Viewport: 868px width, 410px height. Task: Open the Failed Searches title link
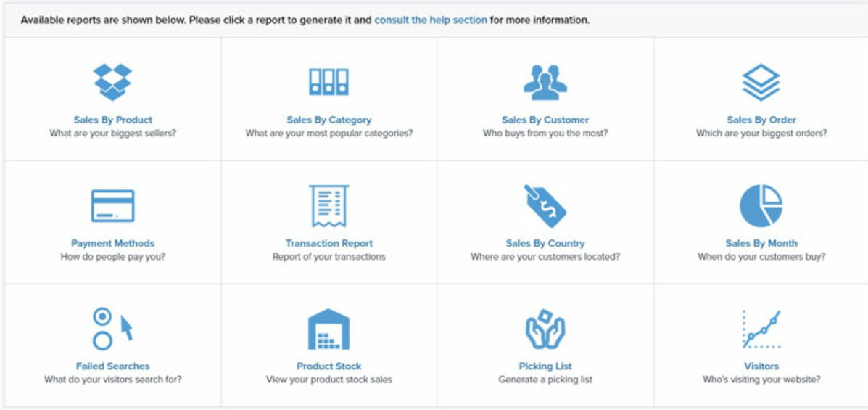tap(113, 366)
